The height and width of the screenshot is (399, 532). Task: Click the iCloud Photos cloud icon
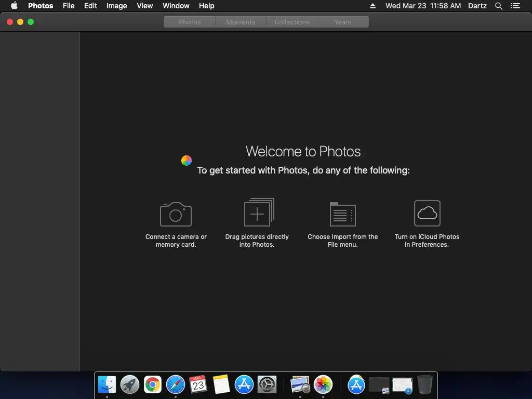[427, 213]
